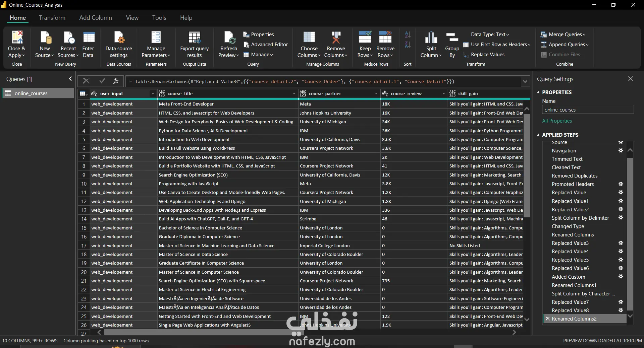Select the Trimmed Text applied step

tap(567, 159)
